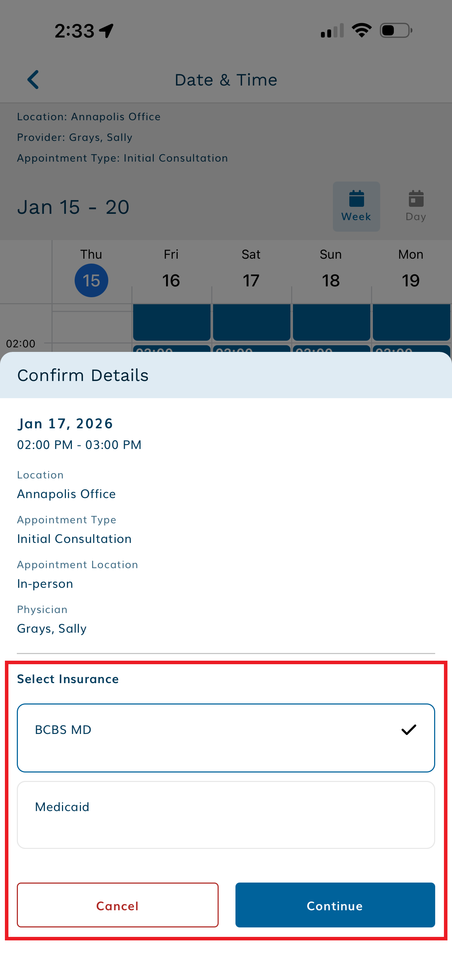Tap Sunday's dark blue time slot
The width and height of the screenshot is (452, 980).
coord(331,322)
